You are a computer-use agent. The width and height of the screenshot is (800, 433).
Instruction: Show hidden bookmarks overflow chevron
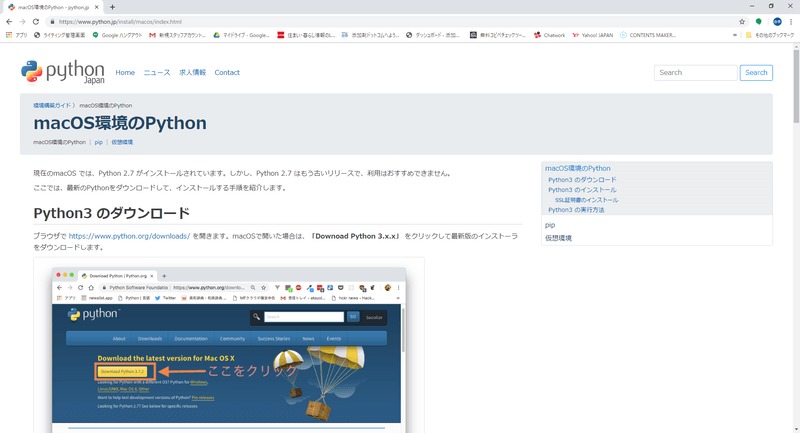click(x=735, y=35)
